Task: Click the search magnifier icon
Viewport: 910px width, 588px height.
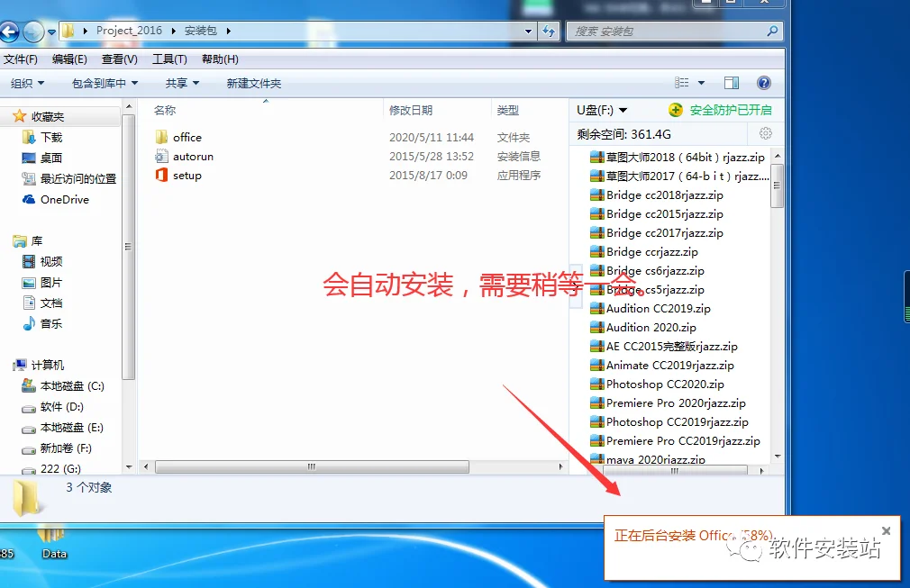Action: click(772, 32)
